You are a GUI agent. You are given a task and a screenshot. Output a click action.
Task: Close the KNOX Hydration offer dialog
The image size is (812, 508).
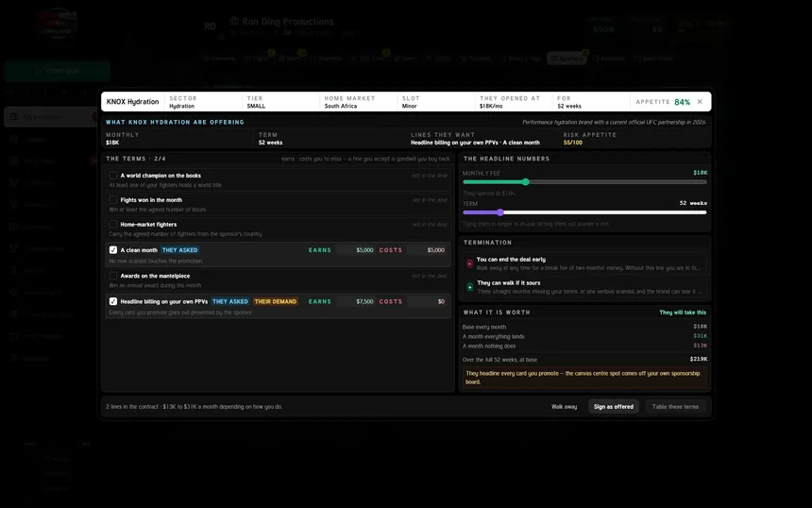pyautogui.click(x=700, y=101)
